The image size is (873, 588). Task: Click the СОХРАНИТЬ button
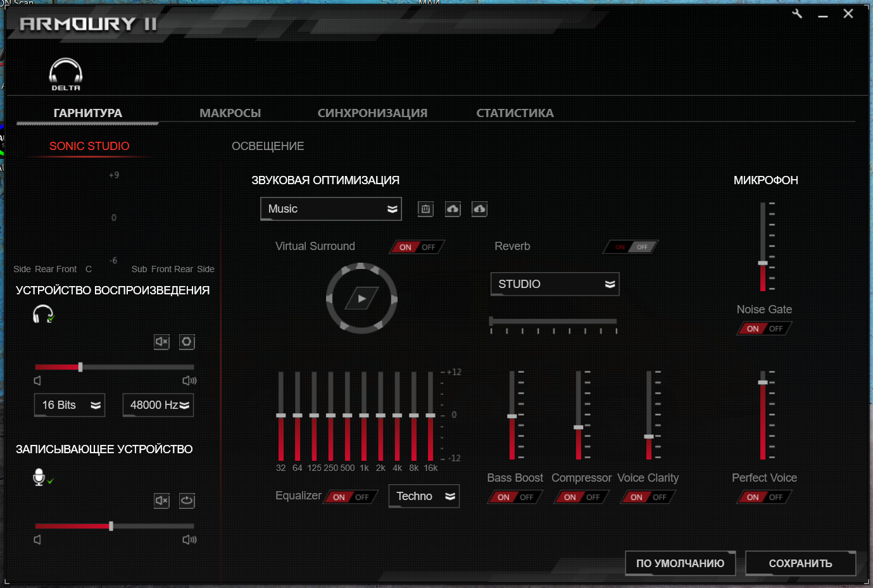pyautogui.click(x=800, y=563)
